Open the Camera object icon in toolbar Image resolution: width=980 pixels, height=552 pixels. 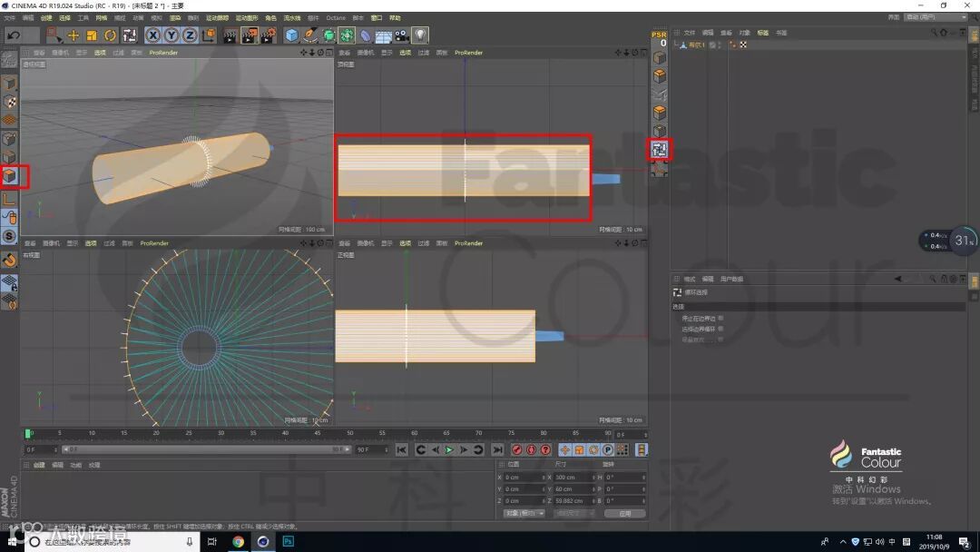click(x=400, y=35)
